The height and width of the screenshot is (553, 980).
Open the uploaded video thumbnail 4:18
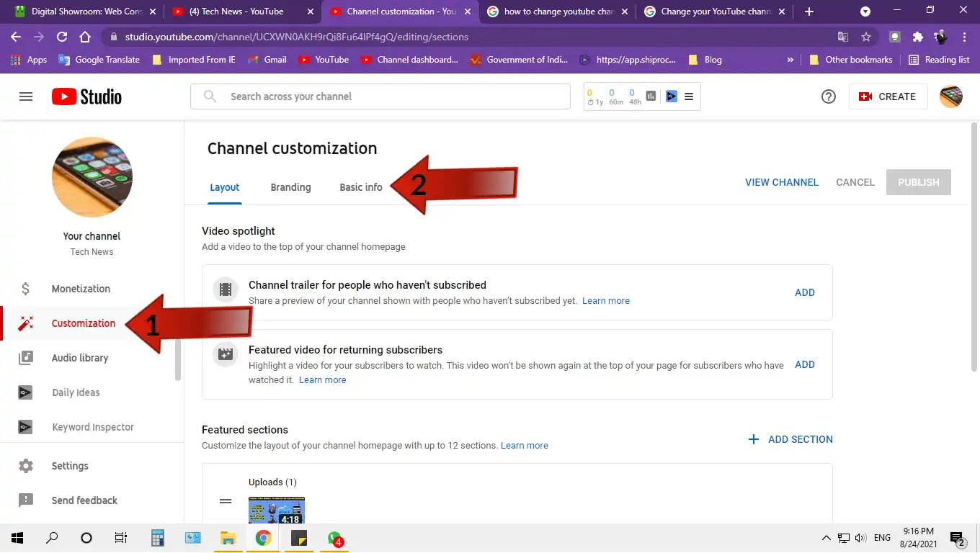click(x=277, y=510)
